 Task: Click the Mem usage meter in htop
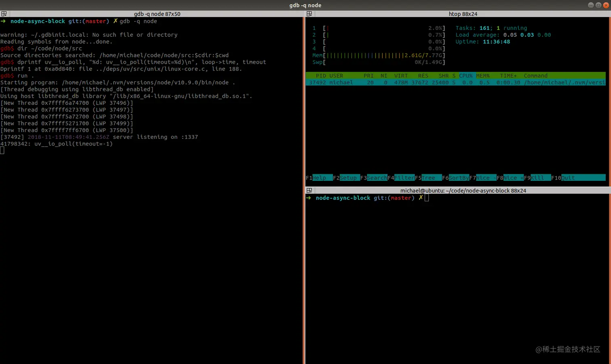click(379, 55)
